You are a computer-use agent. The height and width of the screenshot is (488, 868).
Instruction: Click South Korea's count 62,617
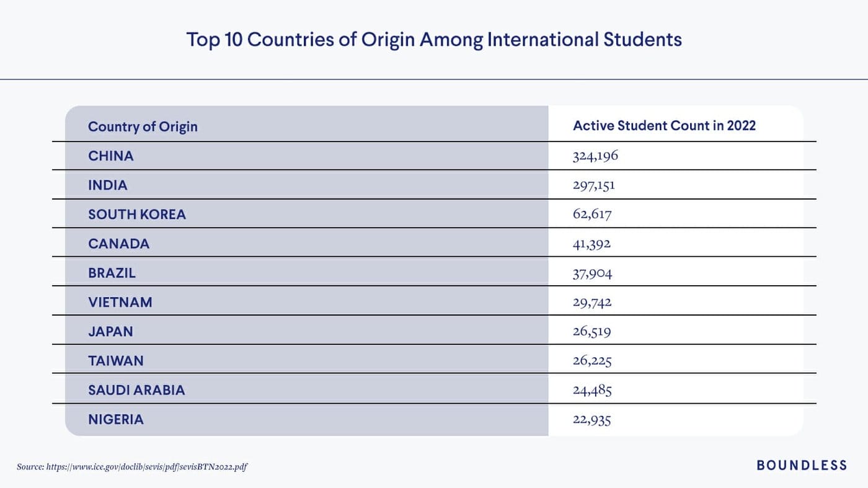tap(592, 214)
